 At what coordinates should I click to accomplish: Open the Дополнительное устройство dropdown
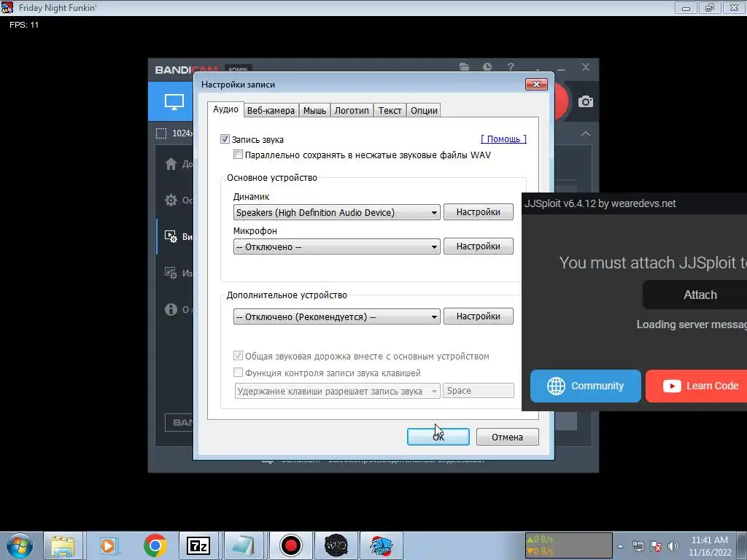[x=336, y=316]
